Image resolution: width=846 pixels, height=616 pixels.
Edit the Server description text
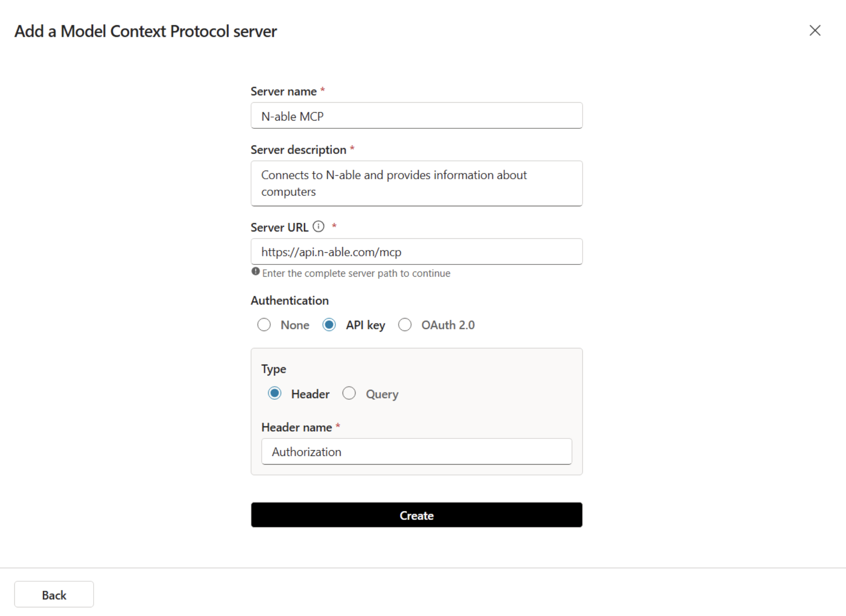pos(416,183)
